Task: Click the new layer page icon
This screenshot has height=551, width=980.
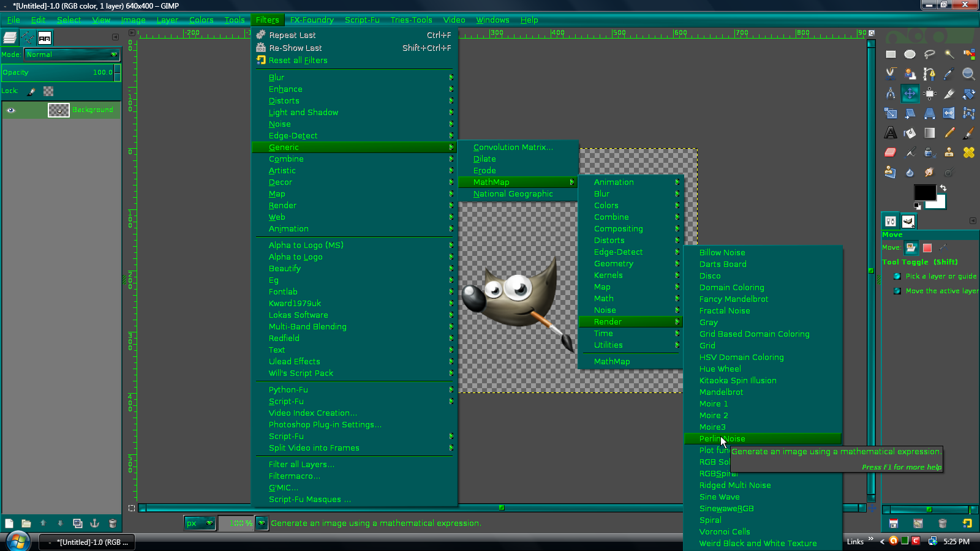Action: (9, 523)
